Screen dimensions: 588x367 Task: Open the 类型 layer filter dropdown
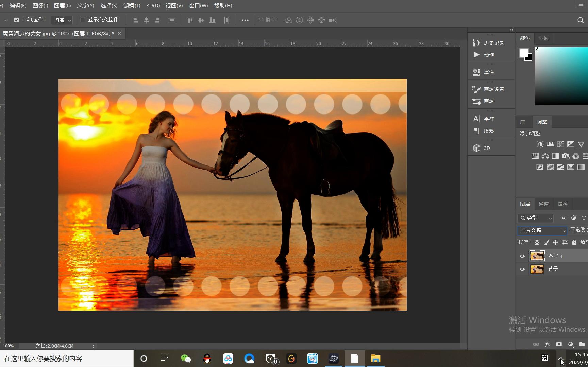point(536,218)
